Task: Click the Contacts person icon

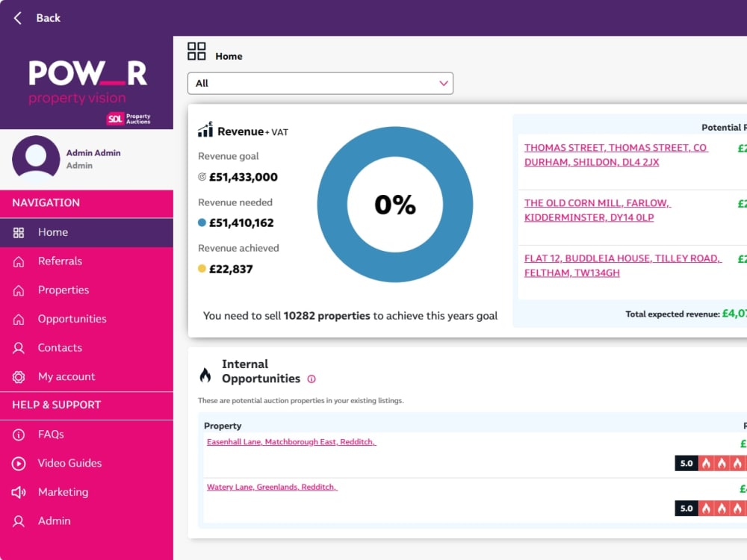Action: [x=19, y=348]
